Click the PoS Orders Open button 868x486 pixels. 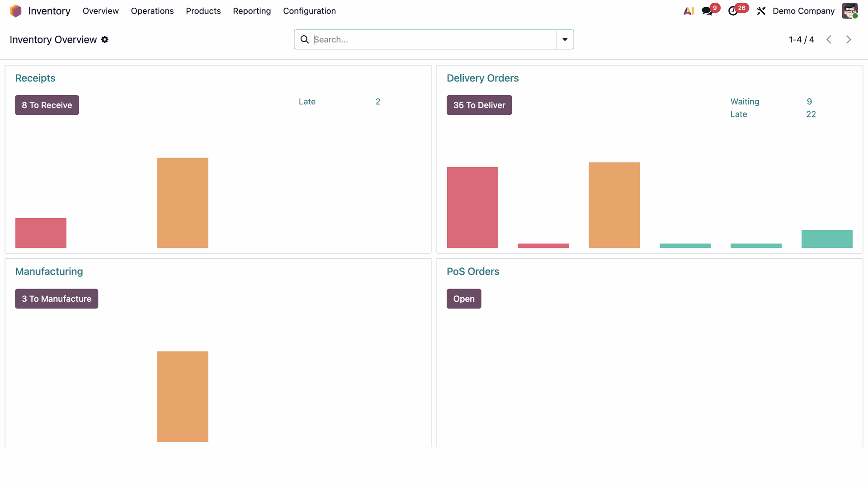[464, 299]
